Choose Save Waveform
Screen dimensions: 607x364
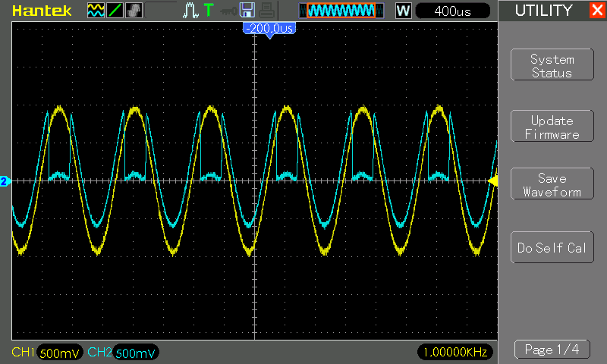tap(552, 184)
